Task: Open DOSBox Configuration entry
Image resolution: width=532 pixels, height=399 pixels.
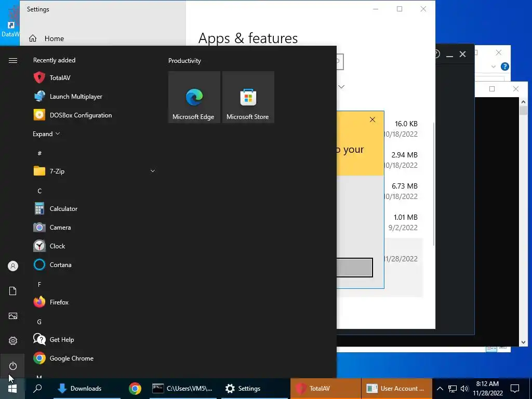Action: 94,115
